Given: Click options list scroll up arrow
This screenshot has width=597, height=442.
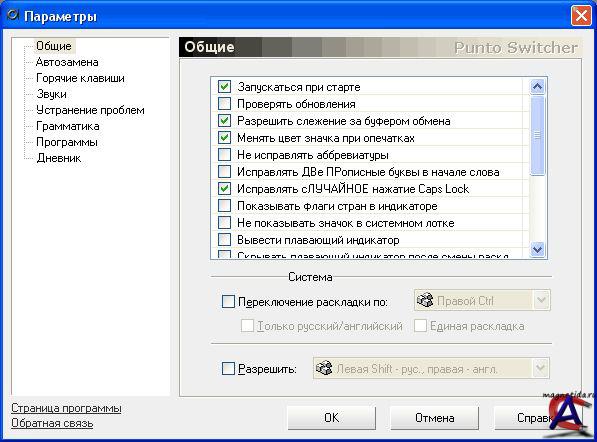Looking at the screenshot, I should tap(537, 87).
